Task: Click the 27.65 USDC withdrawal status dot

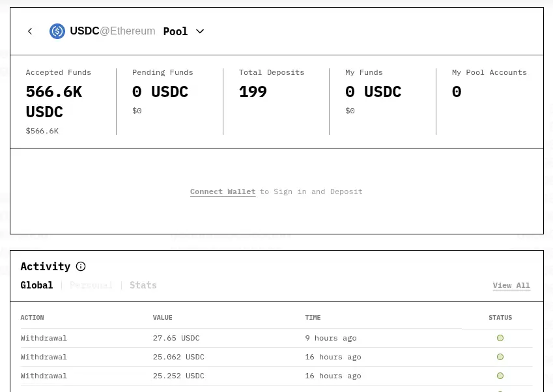Action: 500,338
